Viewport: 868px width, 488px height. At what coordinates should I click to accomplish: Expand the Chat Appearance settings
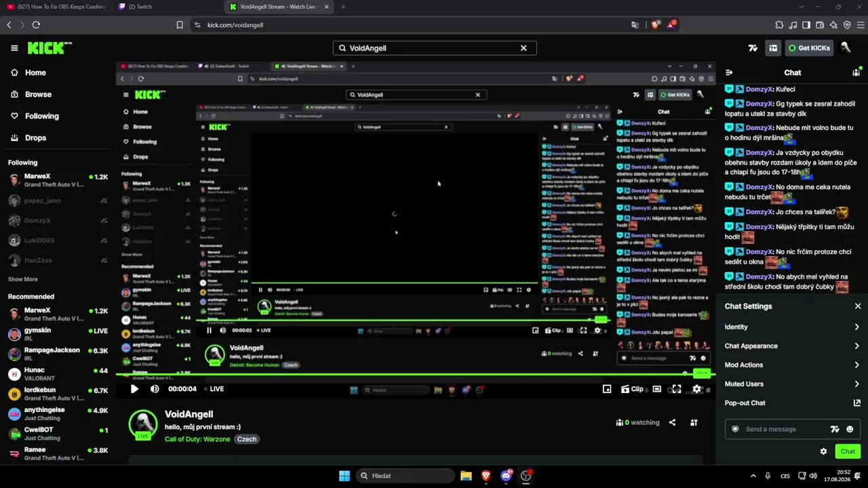792,346
